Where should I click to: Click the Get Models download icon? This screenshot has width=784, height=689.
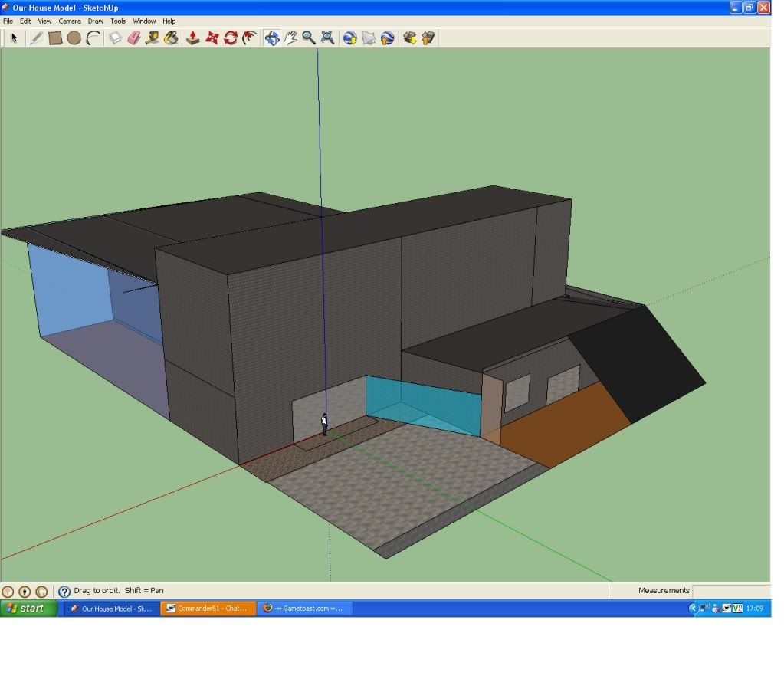(x=410, y=38)
